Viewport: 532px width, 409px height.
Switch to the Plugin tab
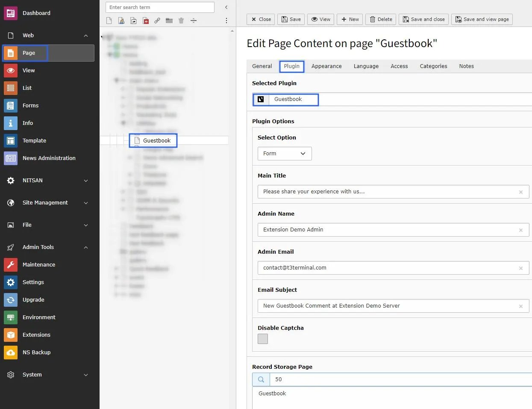click(291, 66)
